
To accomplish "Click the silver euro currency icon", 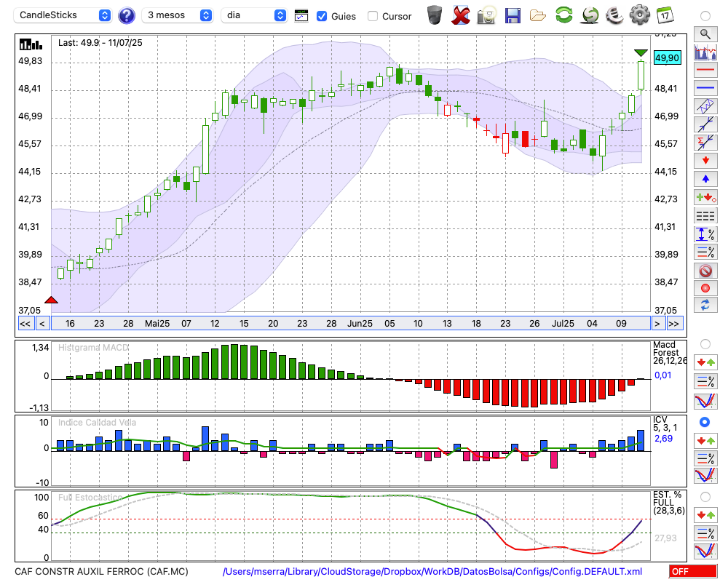I will click(x=614, y=15).
